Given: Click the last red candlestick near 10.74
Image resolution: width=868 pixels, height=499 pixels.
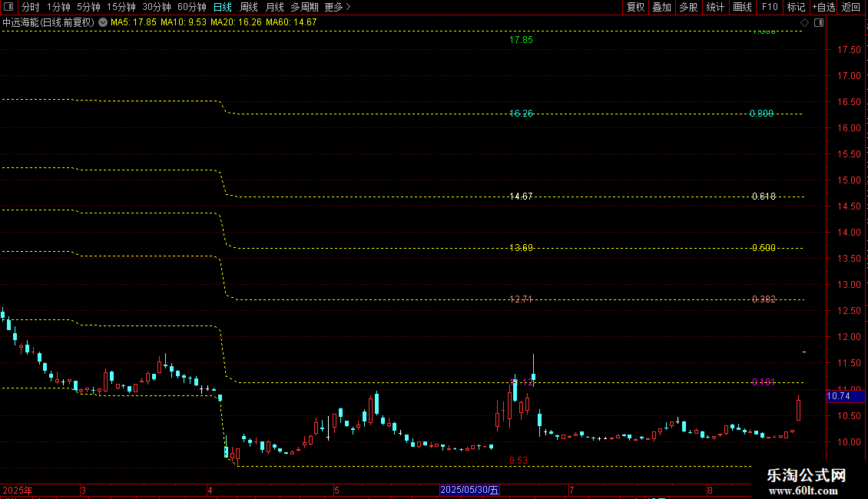Looking at the screenshot, I should pos(798,408).
